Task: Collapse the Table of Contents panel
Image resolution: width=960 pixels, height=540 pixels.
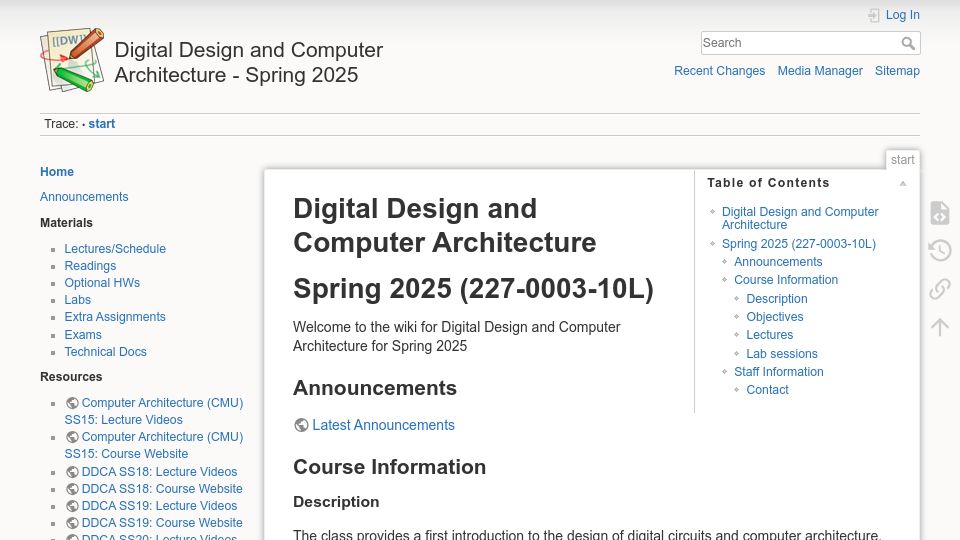Action: [x=902, y=183]
